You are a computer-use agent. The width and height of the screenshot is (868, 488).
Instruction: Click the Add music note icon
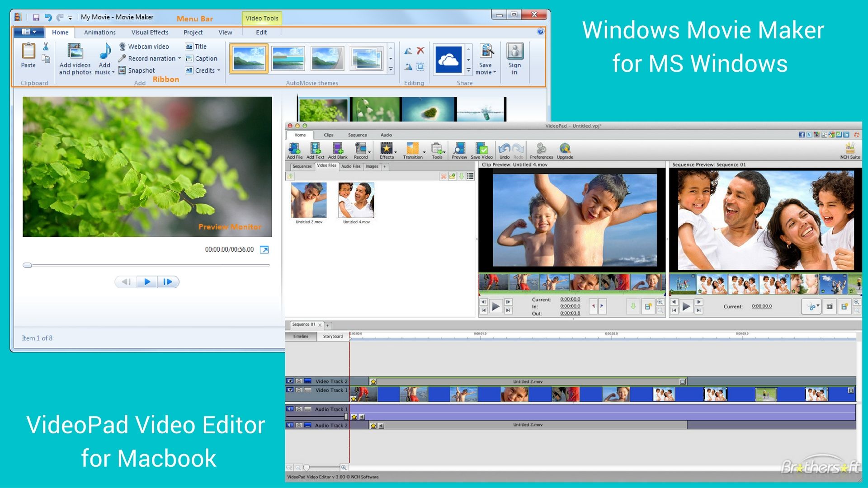[x=105, y=51]
